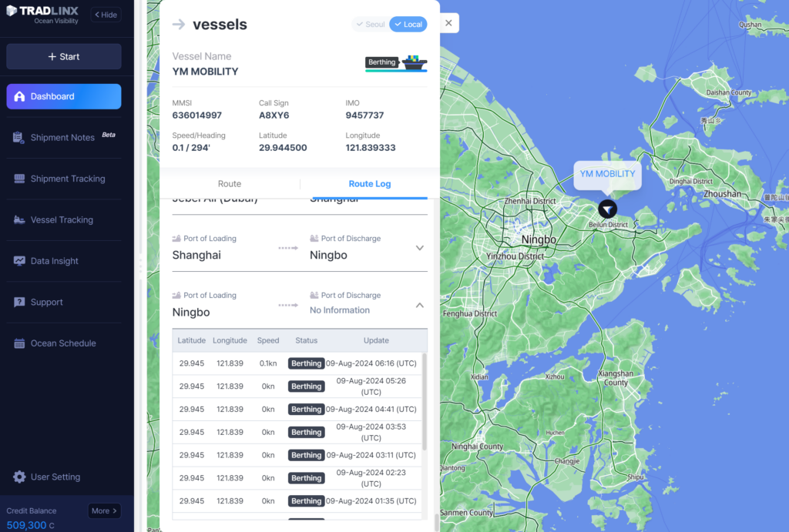Close the vessels panel with X
This screenshot has height=532, width=789.
tap(449, 23)
